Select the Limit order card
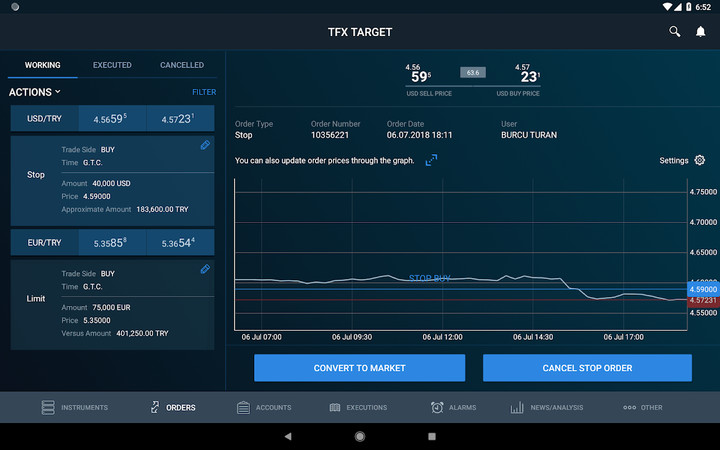The image size is (720, 450). pyautogui.click(x=112, y=304)
